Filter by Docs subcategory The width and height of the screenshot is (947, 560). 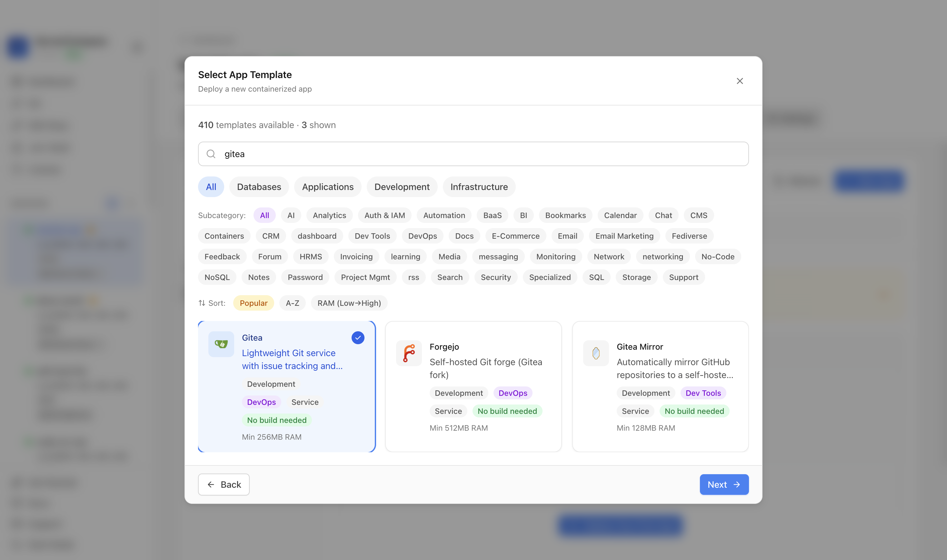(x=464, y=236)
